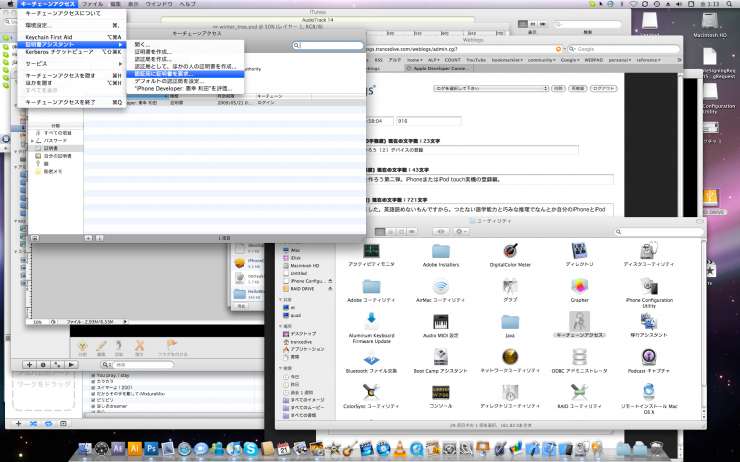Image resolution: width=740 pixels, height=462 pixels.
Task: Choose キーチェーンアクセスについて menu item
Action: click(72, 13)
